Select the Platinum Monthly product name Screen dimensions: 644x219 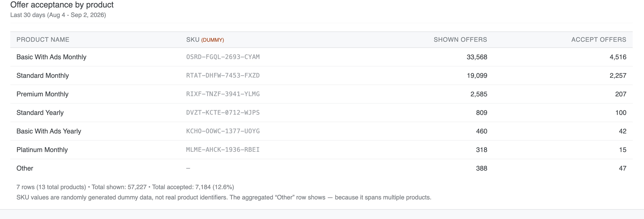coord(42,150)
